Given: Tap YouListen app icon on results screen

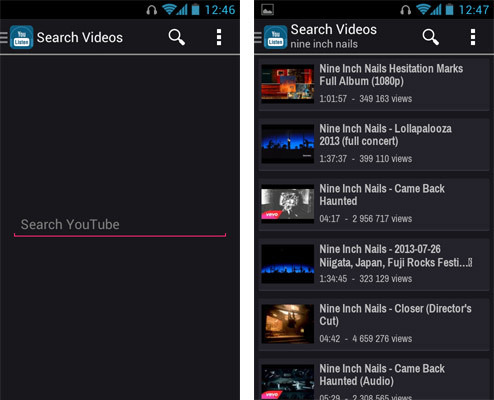Looking at the screenshot, I should (275, 37).
